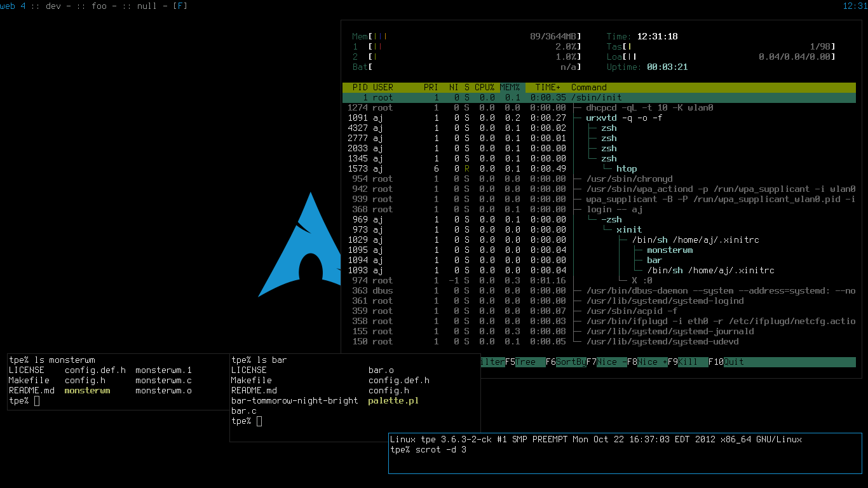Sort by the TIME+ column header in htop
This screenshot has width=868, height=488.
(548, 88)
